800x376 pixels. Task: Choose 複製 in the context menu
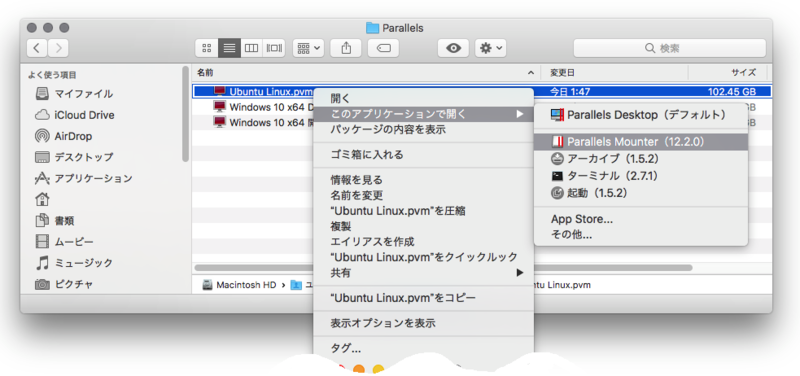point(423,226)
